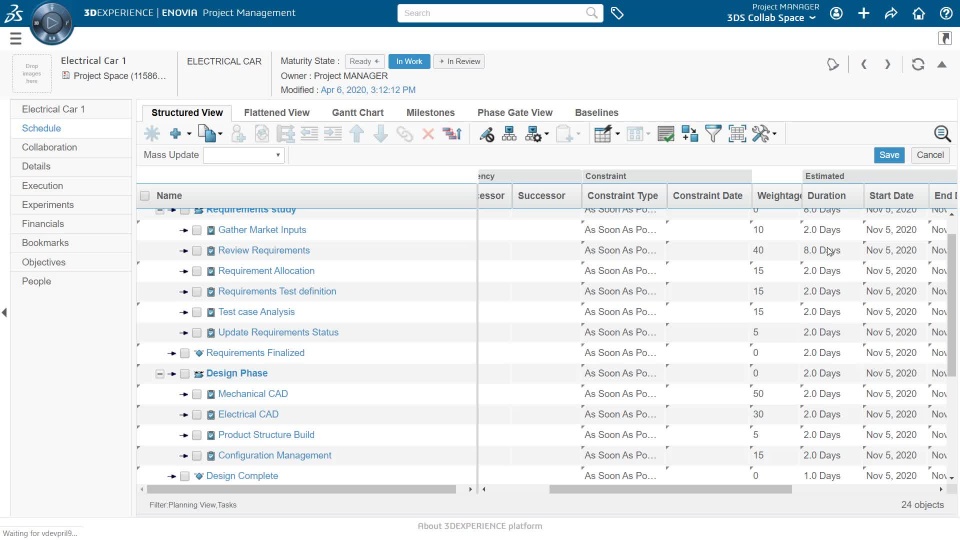Check the Design Complete checkbox
The height and width of the screenshot is (540, 960).
184,476
